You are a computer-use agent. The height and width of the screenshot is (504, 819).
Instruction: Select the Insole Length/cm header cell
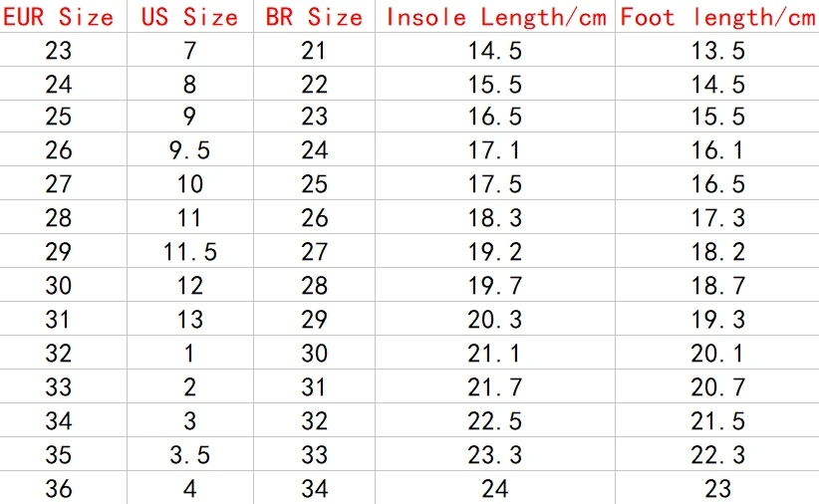495,16
